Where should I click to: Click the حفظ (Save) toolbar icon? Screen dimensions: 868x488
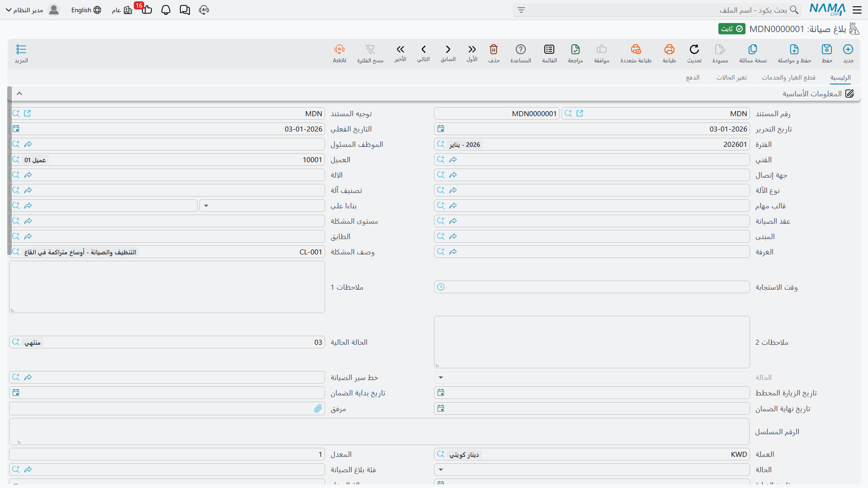[827, 49]
